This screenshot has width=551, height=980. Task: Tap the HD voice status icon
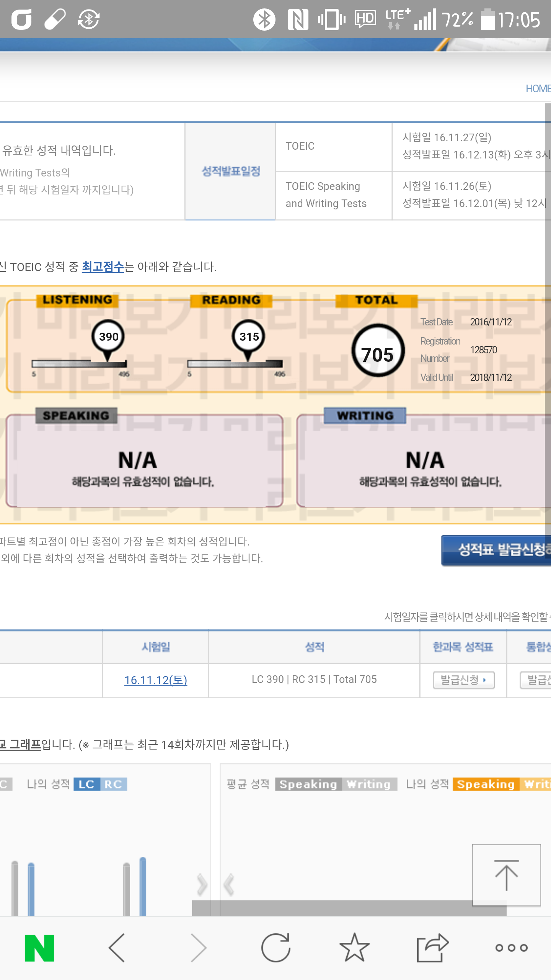pos(365,19)
